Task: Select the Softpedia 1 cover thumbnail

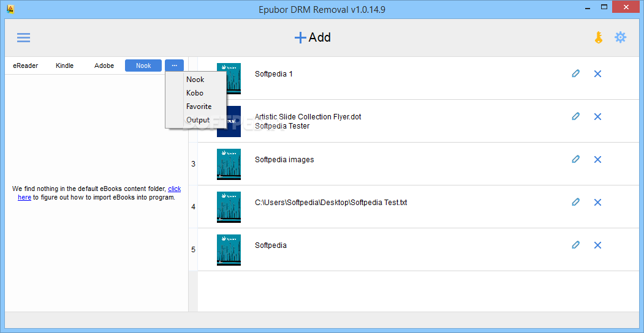Action: point(233,79)
